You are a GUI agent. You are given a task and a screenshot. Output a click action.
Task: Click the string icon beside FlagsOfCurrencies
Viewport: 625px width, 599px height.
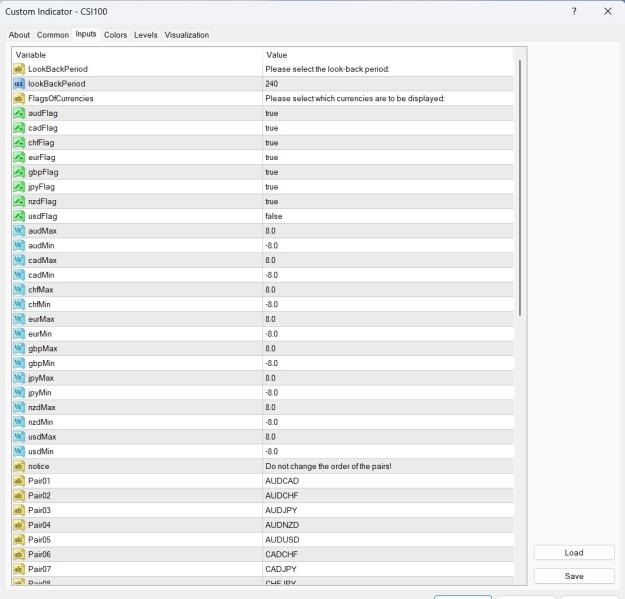click(19, 98)
